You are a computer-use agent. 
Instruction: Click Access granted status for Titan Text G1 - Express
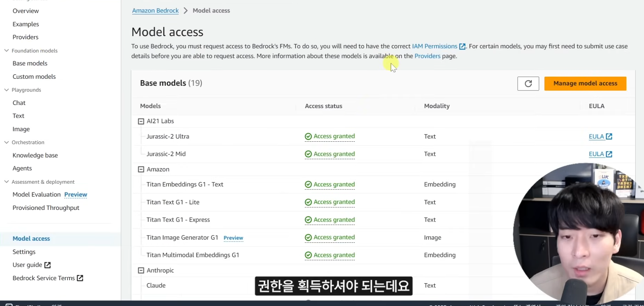(330, 220)
